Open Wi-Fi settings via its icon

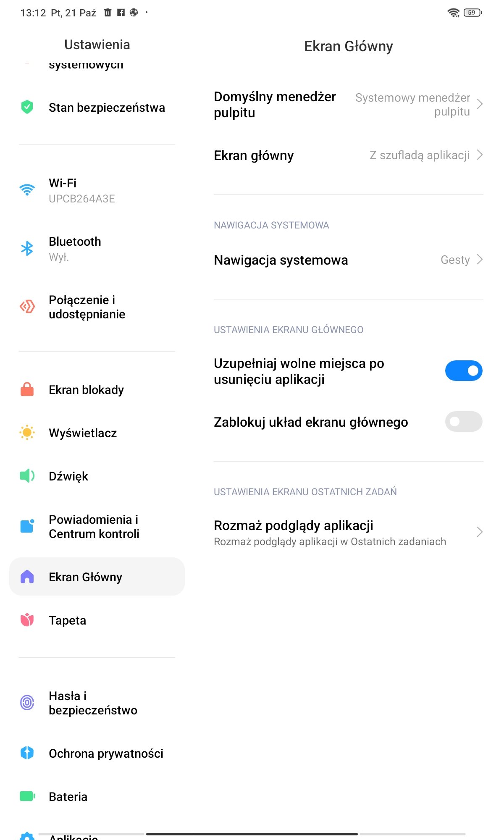[27, 190]
